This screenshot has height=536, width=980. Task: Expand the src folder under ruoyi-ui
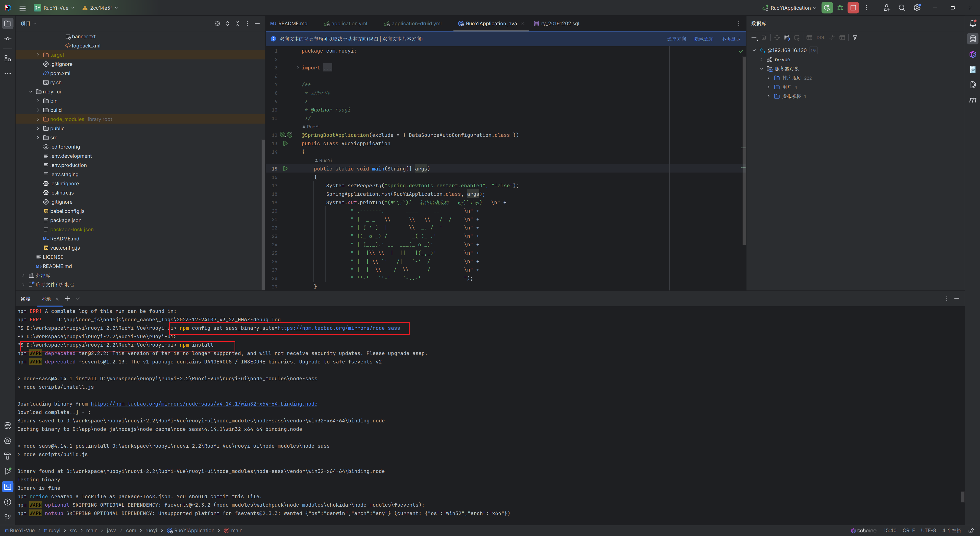click(x=38, y=138)
